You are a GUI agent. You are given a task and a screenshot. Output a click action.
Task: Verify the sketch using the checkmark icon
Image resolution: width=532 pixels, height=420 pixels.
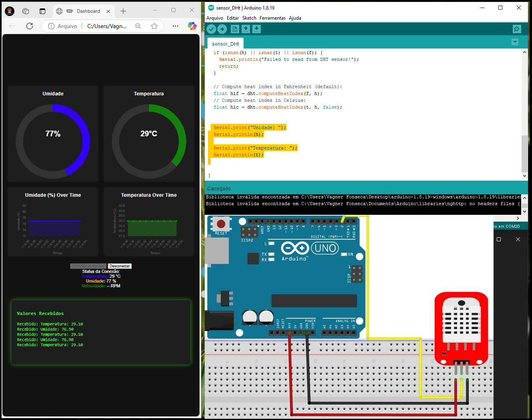point(212,29)
